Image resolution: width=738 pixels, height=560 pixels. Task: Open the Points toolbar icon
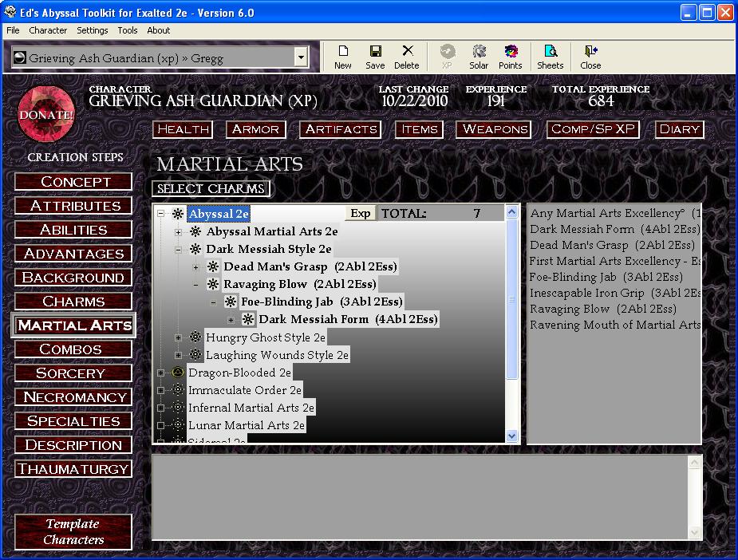point(511,51)
